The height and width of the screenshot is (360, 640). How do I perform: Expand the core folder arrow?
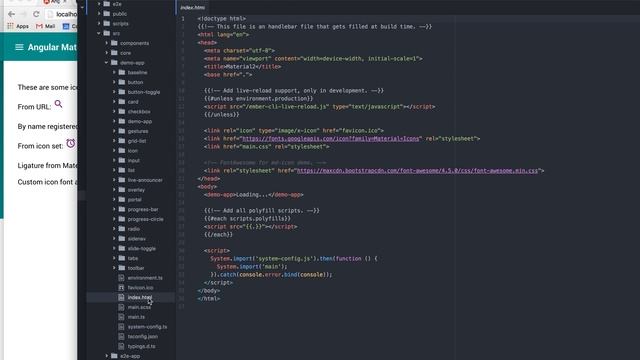(107, 53)
